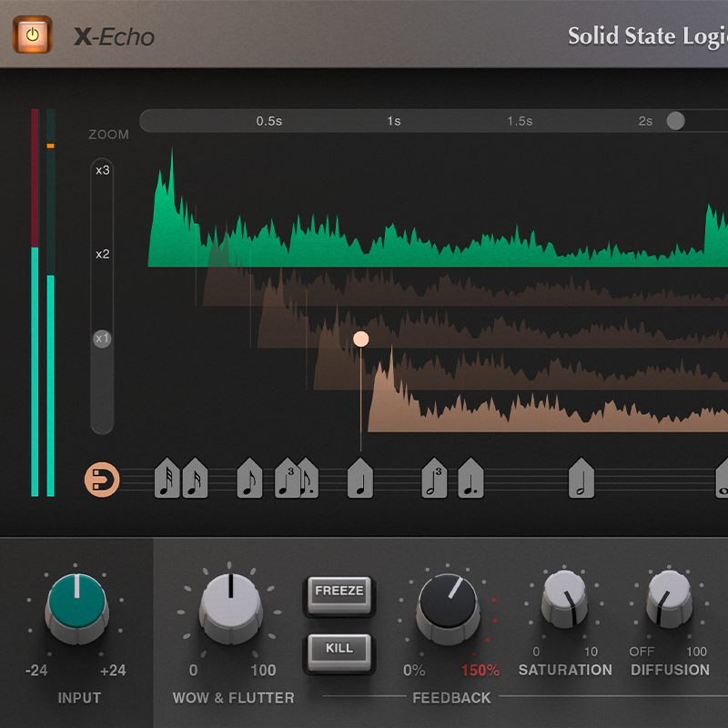Select the quarter note delay marker
This screenshot has width=728, height=728.
(360, 479)
